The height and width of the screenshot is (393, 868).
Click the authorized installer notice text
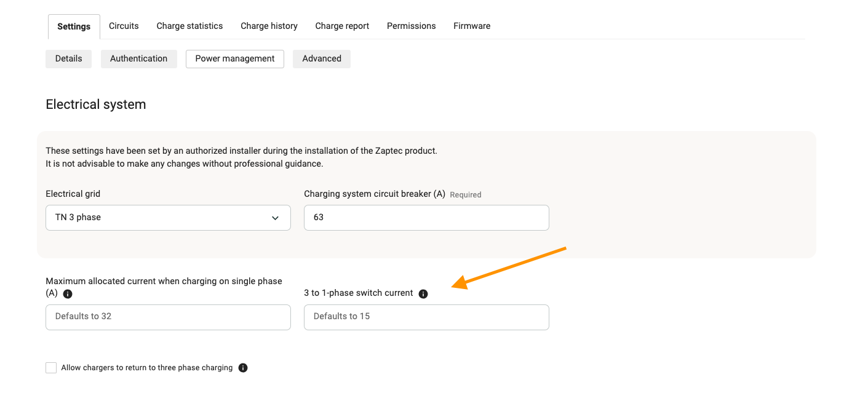click(x=241, y=151)
